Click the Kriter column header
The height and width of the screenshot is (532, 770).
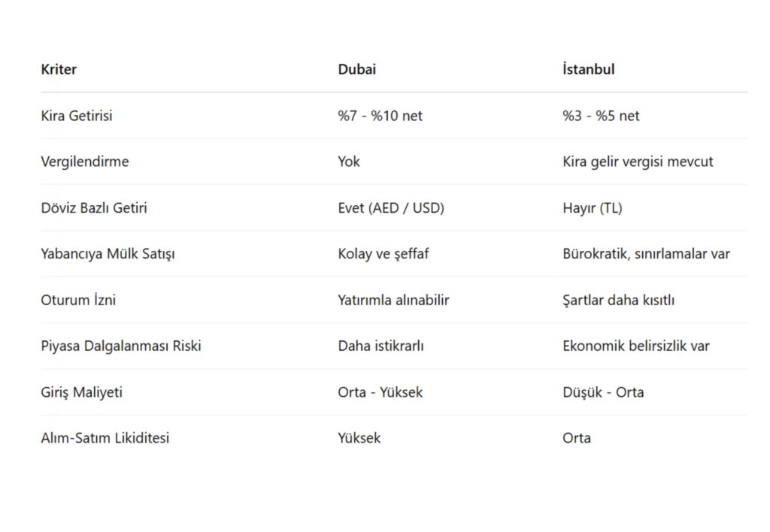[59, 69]
